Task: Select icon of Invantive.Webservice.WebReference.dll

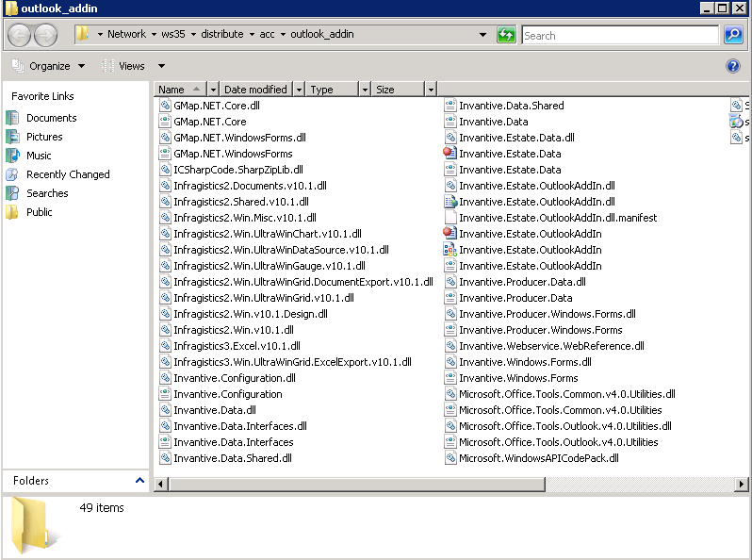Action: point(450,346)
